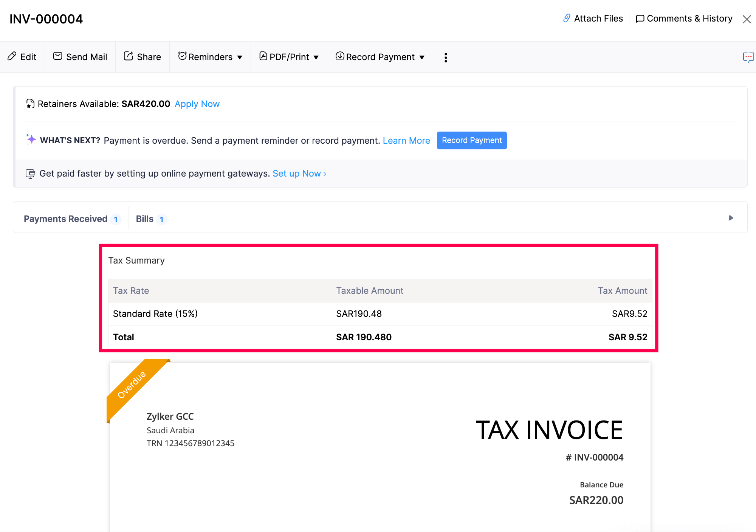The width and height of the screenshot is (756, 532).
Task: Switch to the Payments Received tab
Action: (65, 219)
